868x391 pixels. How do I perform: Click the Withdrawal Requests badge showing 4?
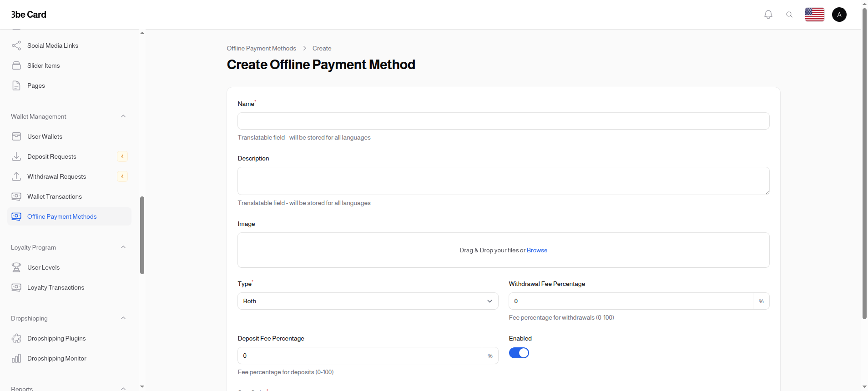(122, 176)
